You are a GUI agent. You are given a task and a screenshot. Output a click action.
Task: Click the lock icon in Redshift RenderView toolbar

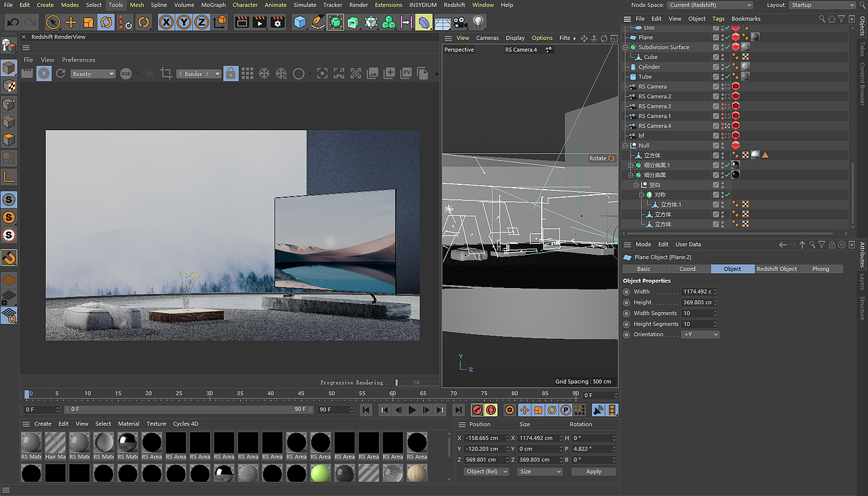click(231, 73)
